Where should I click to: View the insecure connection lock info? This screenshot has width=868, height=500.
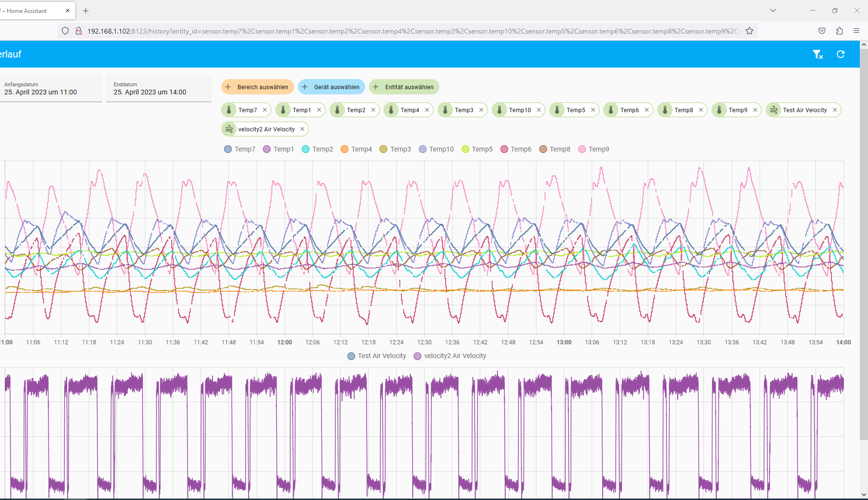click(79, 31)
